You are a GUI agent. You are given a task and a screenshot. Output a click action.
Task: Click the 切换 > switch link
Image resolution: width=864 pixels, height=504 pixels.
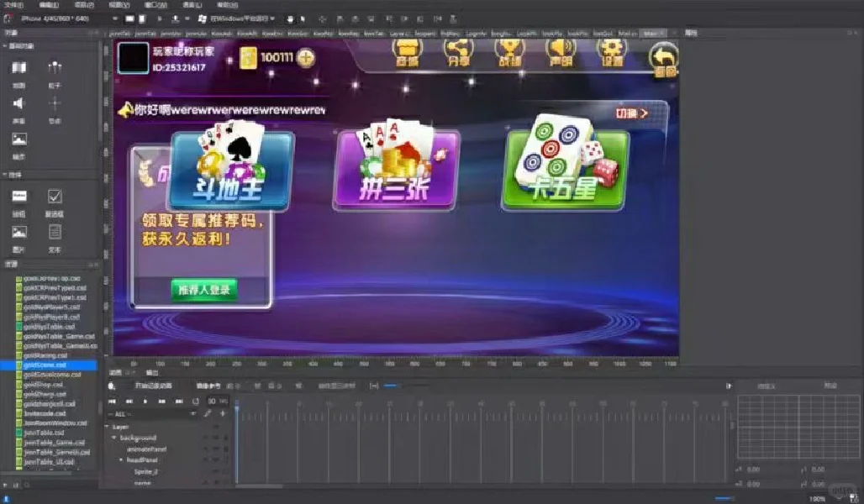(631, 113)
